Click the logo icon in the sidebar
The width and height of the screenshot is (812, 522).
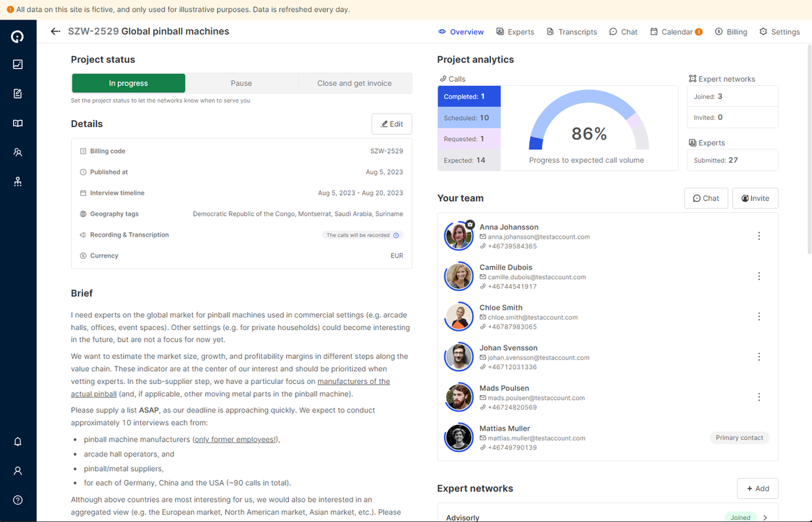pyautogui.click(x=17, y=36)
